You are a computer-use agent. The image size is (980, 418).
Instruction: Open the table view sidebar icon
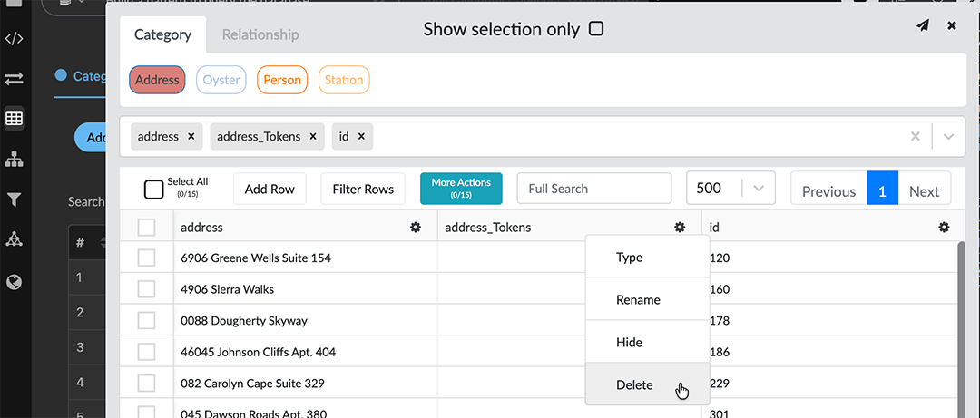point(14,119)
